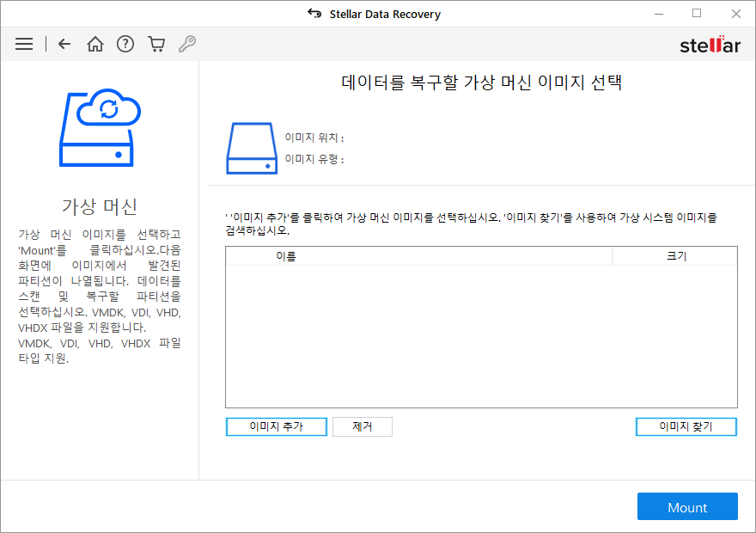Image resolution: width=756 pixels, height=533 pixels.
Task: Click the Stellar logo
Action: pyautogui.click(x=710, y=45)
